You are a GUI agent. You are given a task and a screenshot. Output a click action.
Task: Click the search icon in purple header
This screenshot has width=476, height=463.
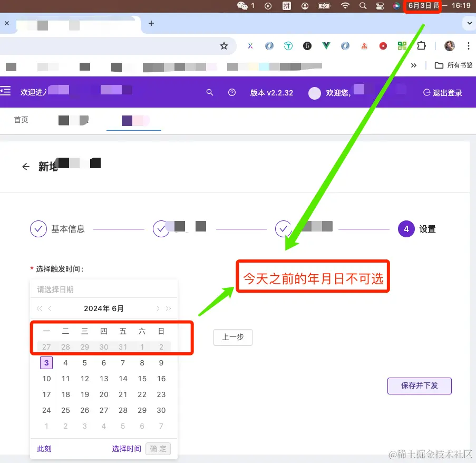pos(209,92)
